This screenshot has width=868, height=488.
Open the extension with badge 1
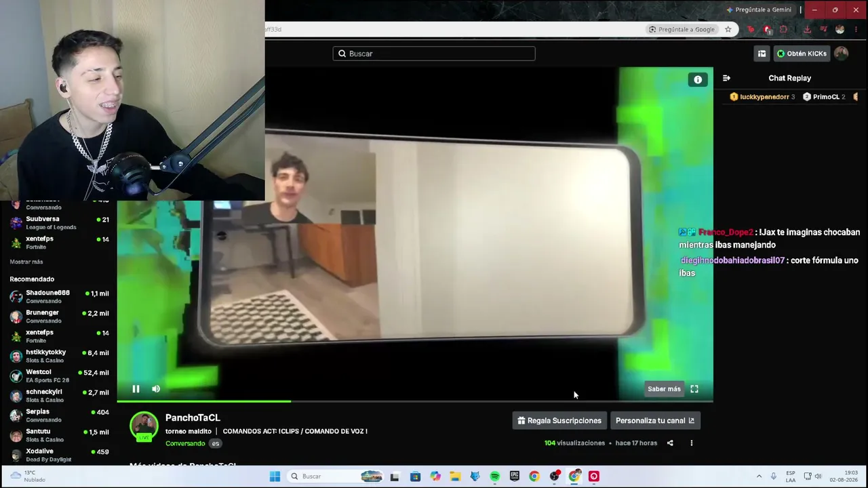767,29
